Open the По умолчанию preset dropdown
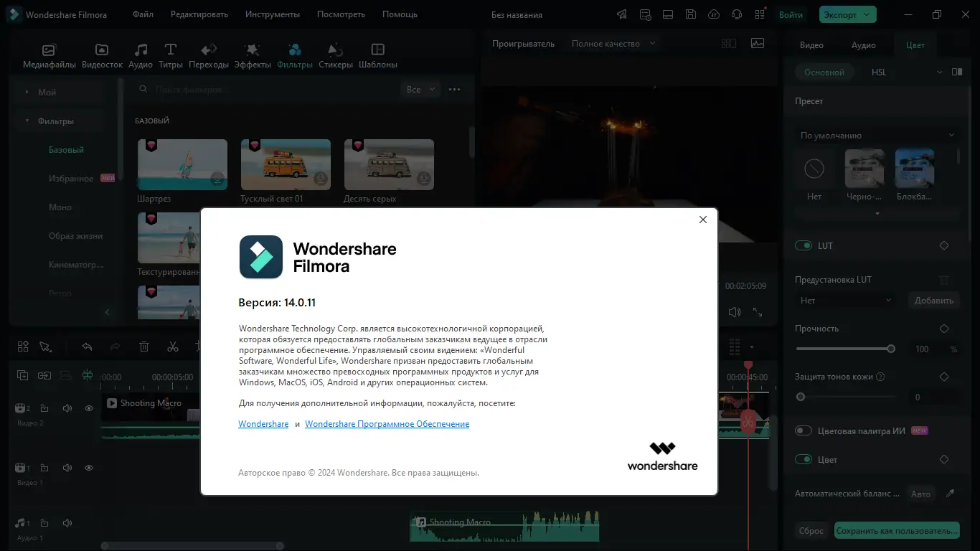The image size is (980, 551). (x=877, y=136)
